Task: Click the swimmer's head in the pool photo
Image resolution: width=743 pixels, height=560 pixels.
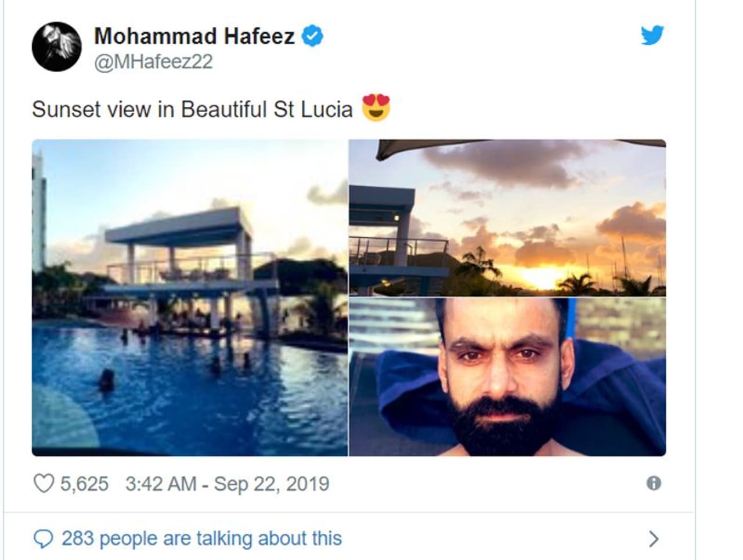Action: [107, 380]
